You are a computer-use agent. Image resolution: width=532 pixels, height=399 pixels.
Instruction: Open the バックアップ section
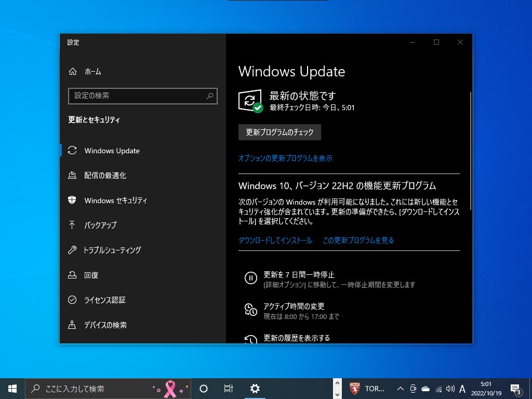[99, 225]
